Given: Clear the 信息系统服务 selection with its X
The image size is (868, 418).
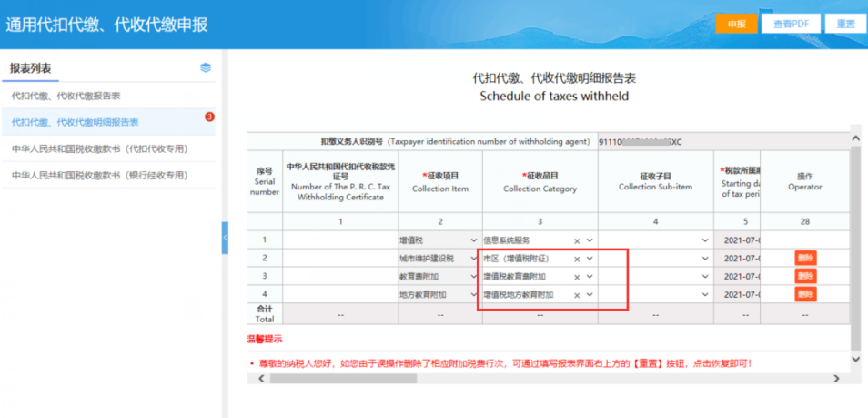Looking at the screenshot, I should pyautogui.click(x=576, y=240).
